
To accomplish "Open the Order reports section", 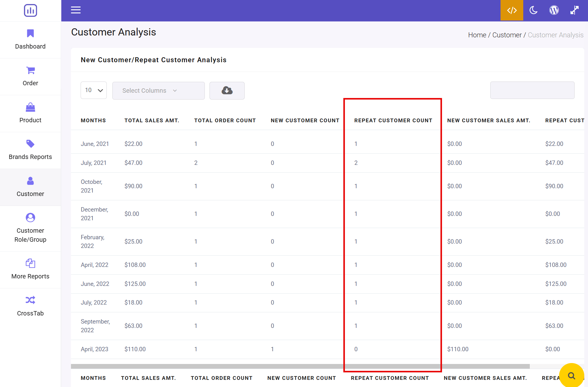I will pyautogui.click(x=30, y=77).
